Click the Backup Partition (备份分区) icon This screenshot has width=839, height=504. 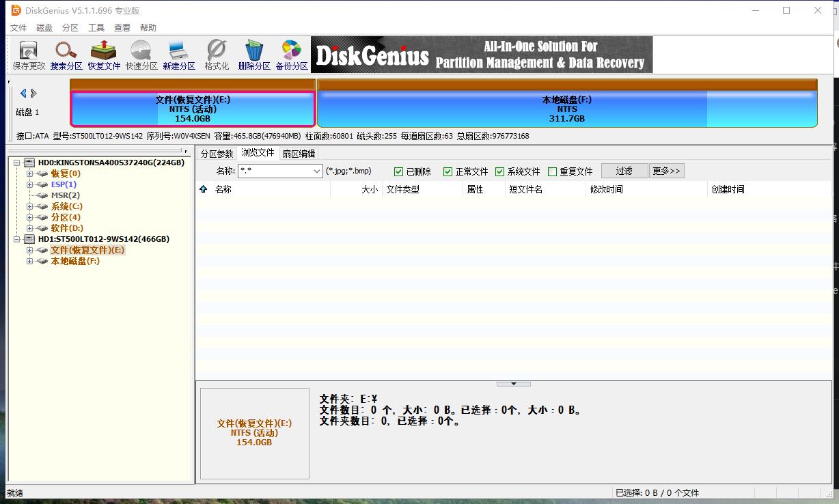click(x=292, y=55)
